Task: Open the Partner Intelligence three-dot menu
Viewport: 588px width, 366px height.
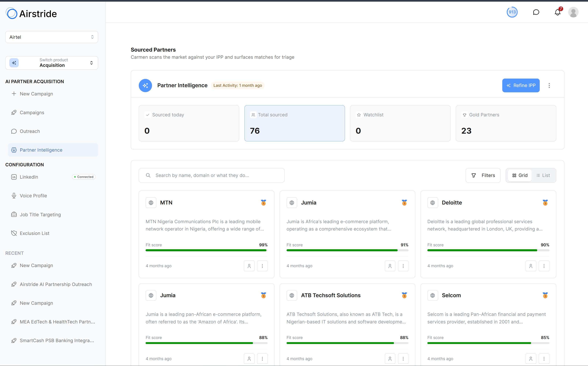Action: point(549,86)
